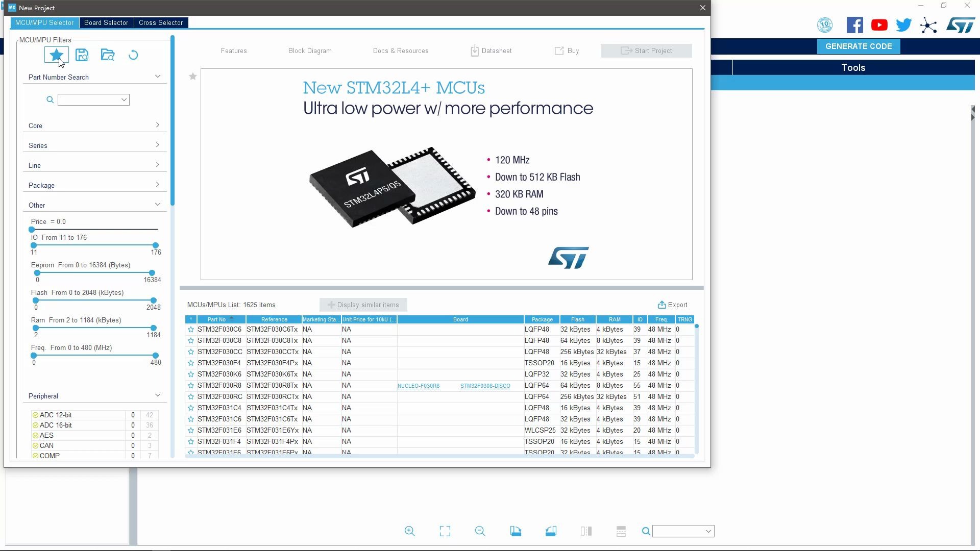
Task: Open the part number search dropdown
Action: (124, 100)
